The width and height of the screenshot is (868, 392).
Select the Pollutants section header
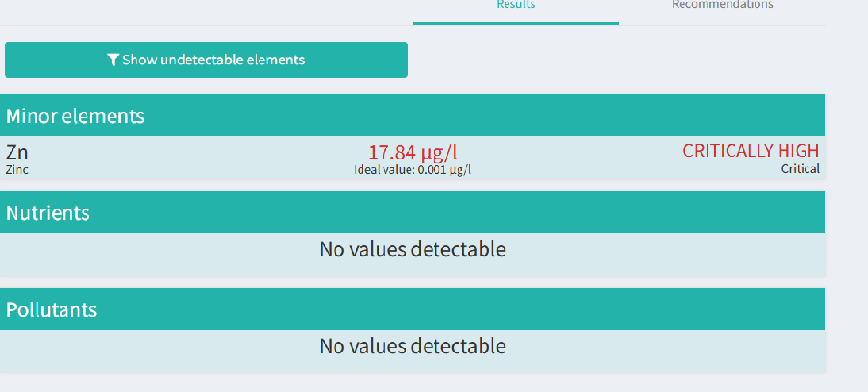[412, 309]
